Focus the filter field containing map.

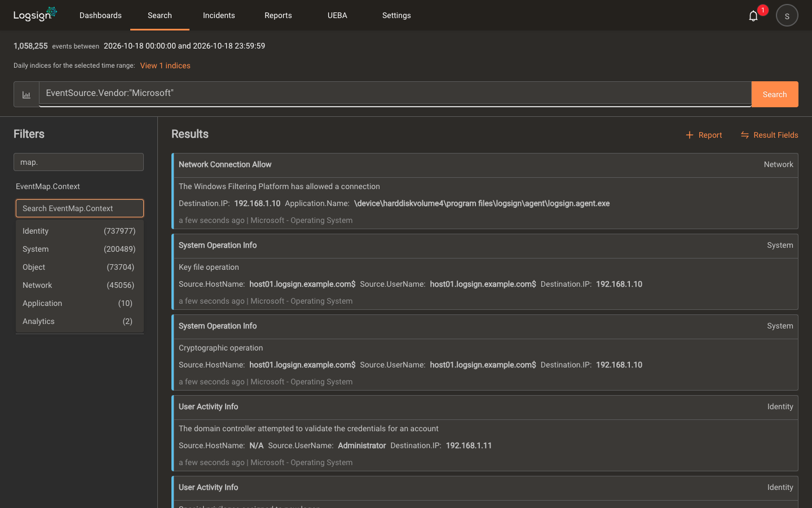pyautogui.click(x=78, y=162)
